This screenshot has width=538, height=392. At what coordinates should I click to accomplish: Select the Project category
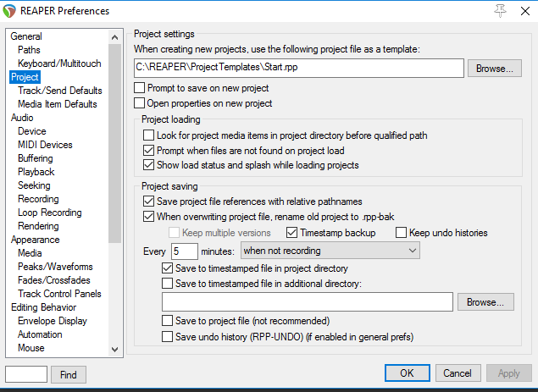[25, 77]
